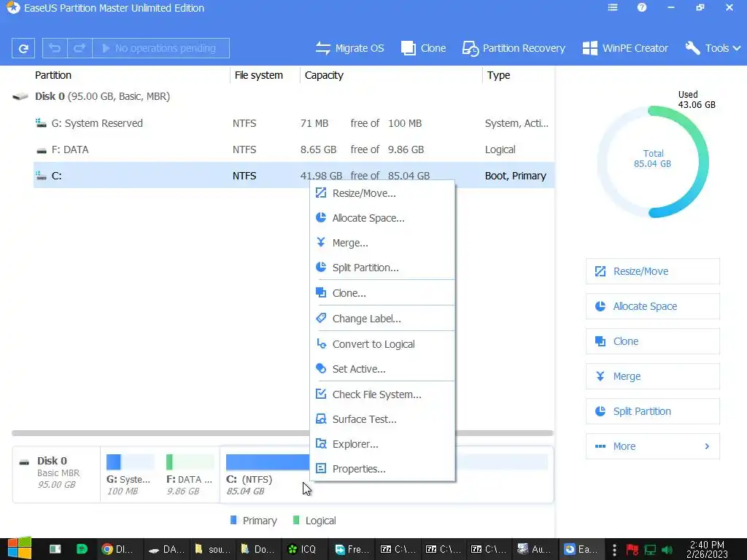The image size is (747, 560).
Task: Click taskbar clock showing 2:40 PM
Action: pyautogui.click(x=707, y=549)
